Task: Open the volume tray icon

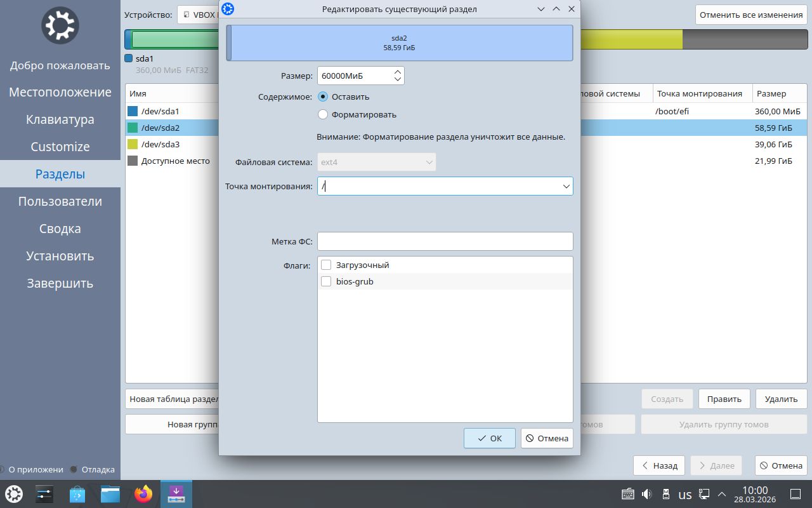Action: (647, 494)
